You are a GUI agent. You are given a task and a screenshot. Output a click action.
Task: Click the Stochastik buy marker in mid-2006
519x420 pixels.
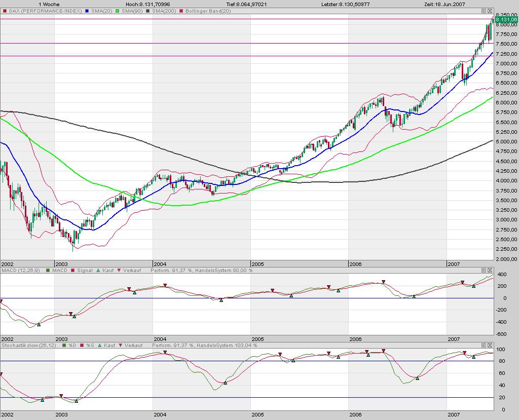418,378
